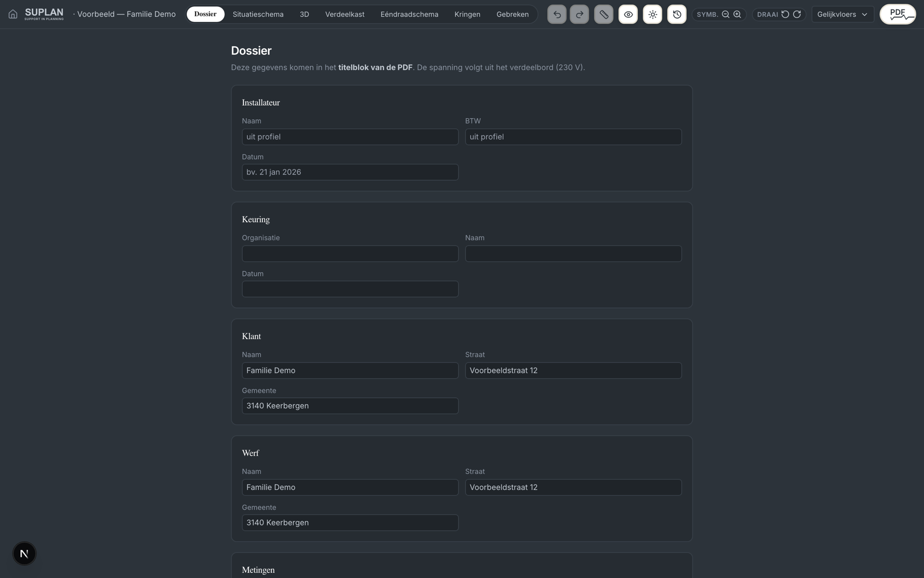
Task: Redo the last undone action
Action: coord(579,14)
